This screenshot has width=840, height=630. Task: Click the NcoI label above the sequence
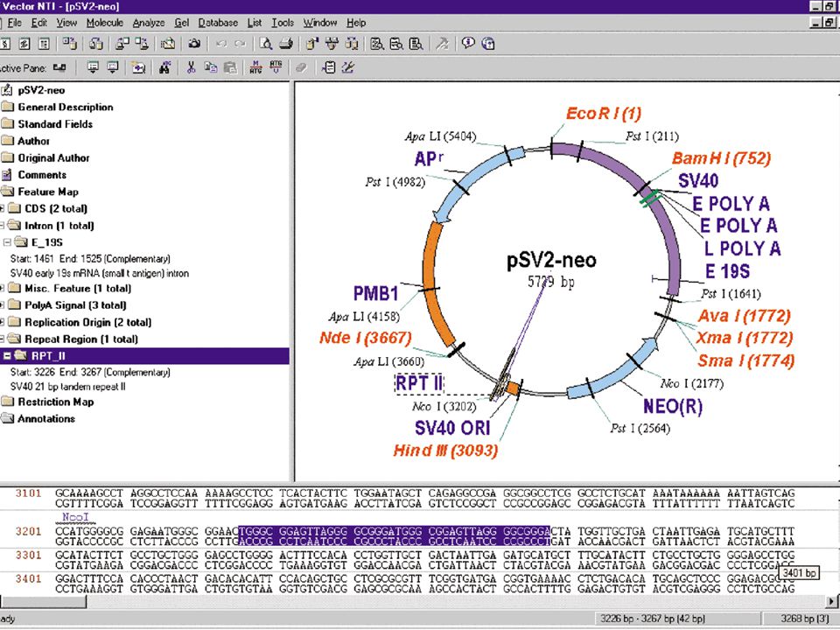75,517
